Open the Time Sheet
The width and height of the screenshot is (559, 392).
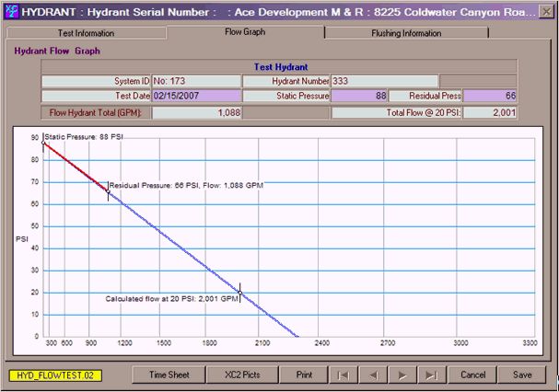pos(169,375)
